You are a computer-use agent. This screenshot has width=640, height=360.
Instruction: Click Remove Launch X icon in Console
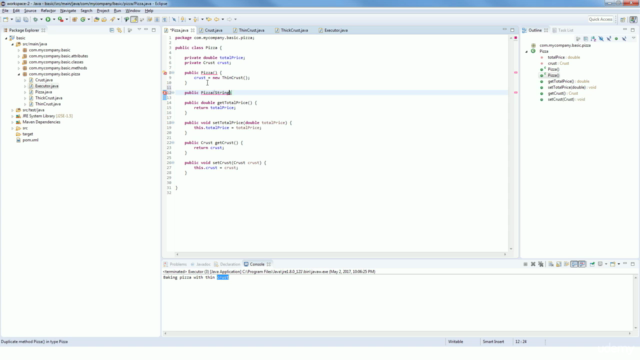coord(533,264)
